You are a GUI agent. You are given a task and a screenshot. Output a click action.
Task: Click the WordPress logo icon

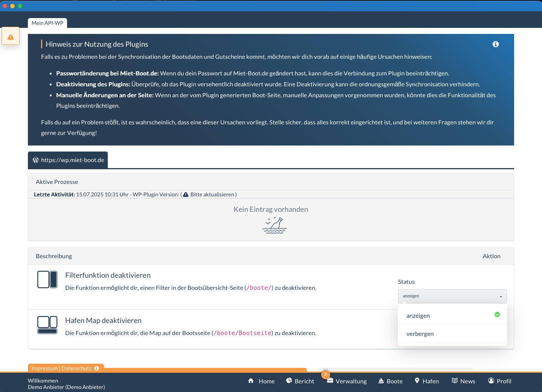coord(36,160)
